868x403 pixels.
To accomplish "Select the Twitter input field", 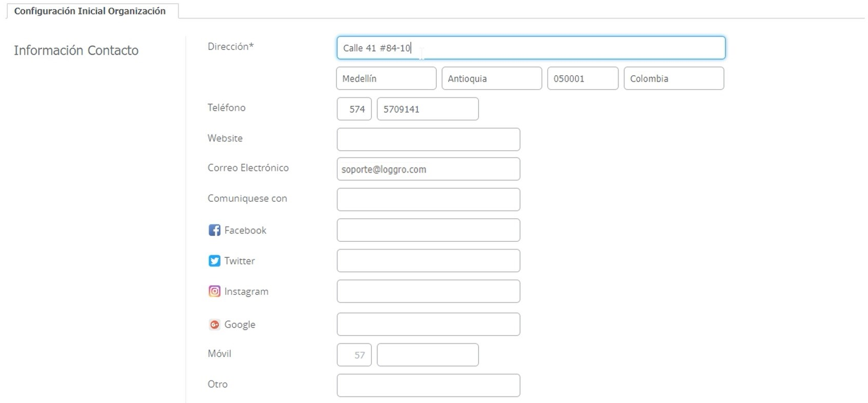I will click(x=428, y=261).
